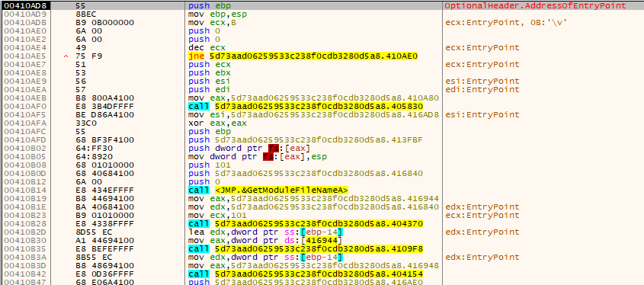Select the lea edx,[ebp-14] instruction

click(265, 232)
